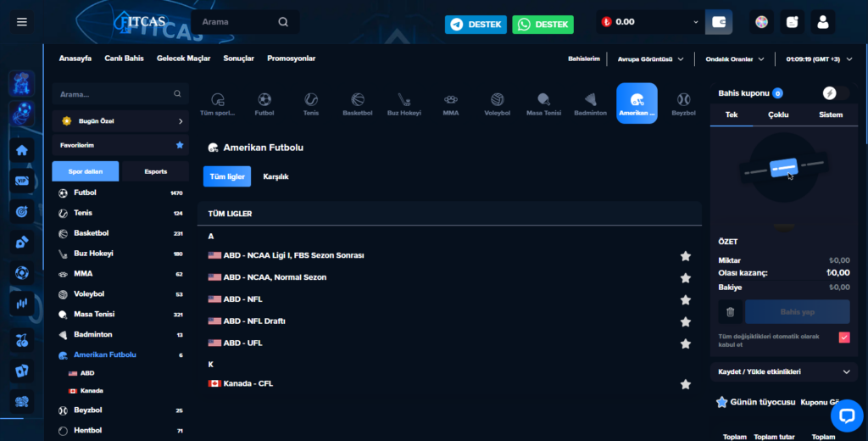This screenshot has height=441, width=868.
Task: Select the Esports tab
Action: click(156, 171)
